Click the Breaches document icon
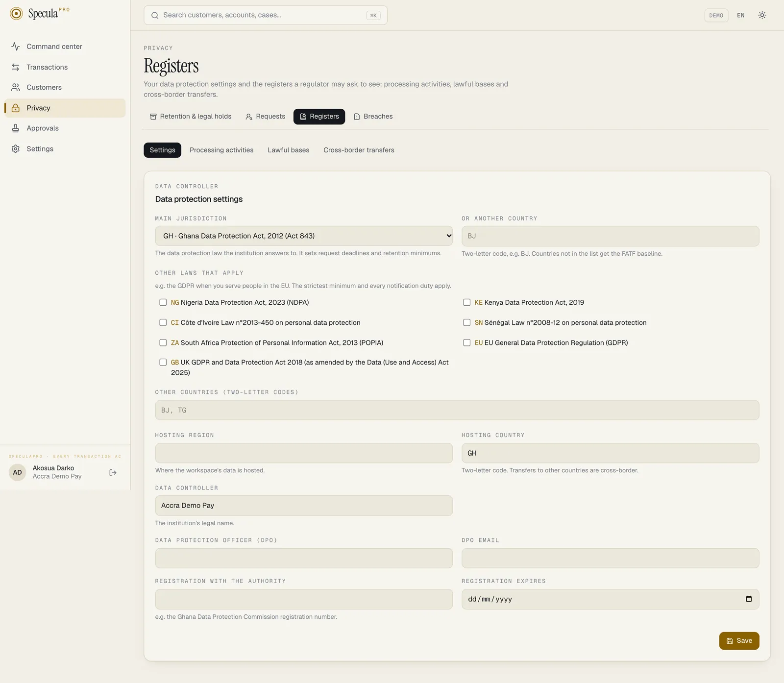This screenshot has height=683, width=784. pyautogui.click(x=357, y=117)
